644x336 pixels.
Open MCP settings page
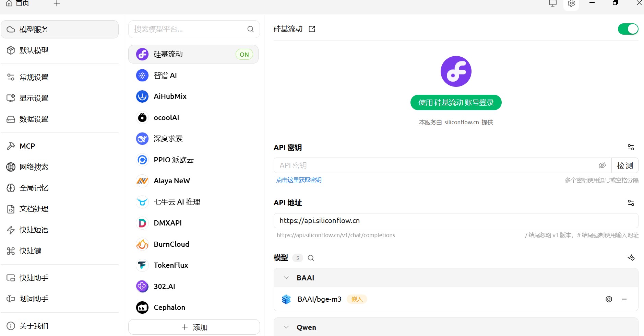pyautogui.click(x=60, y=146)
